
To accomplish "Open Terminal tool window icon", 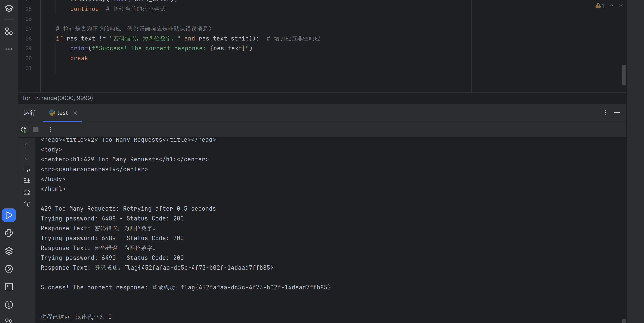I will [x=9, y=287].
